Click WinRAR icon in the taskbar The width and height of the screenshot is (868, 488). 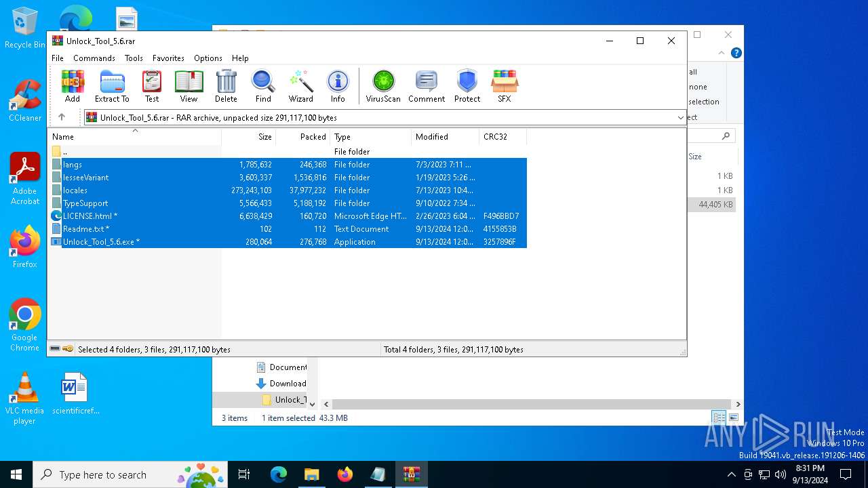click(x=411, y=474)
